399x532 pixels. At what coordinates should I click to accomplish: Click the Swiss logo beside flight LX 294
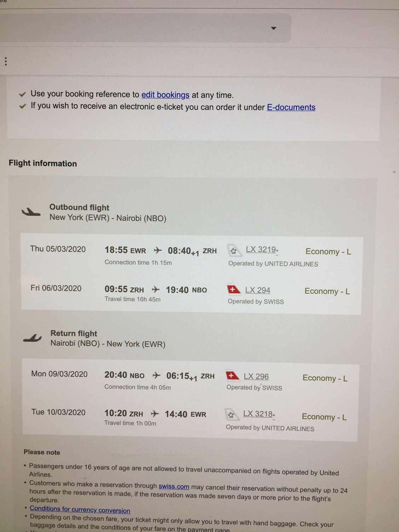point(233,289)
